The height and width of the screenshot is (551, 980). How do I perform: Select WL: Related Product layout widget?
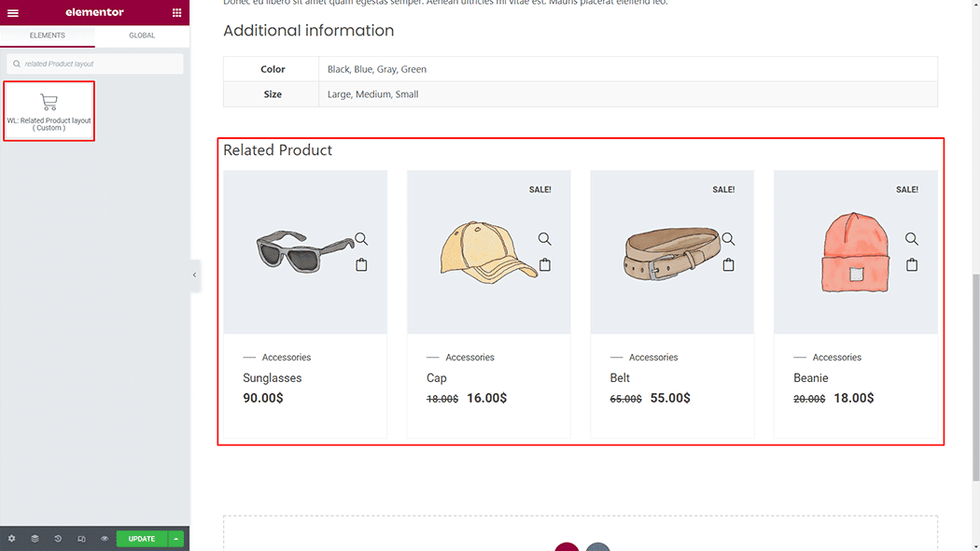click(x=49, y=111)
